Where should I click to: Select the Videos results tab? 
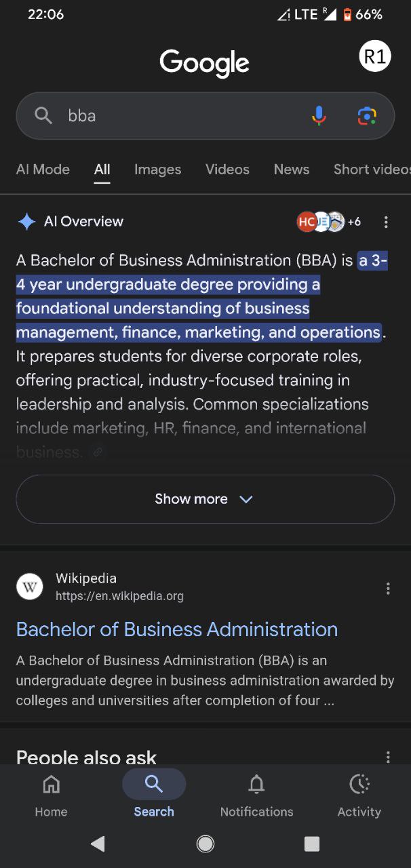227,170
